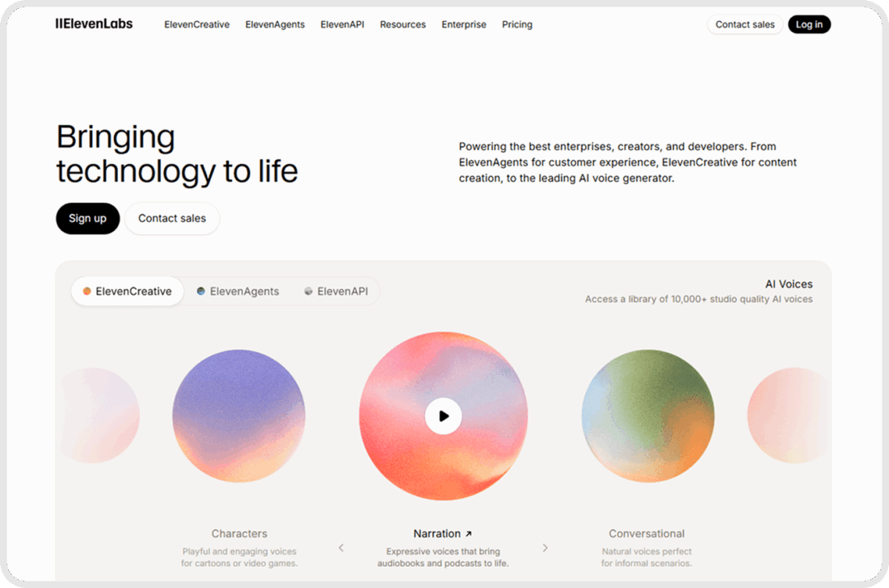Switch to the ElevenAgents product tab

pyautogui.click(x=243, y=291)
